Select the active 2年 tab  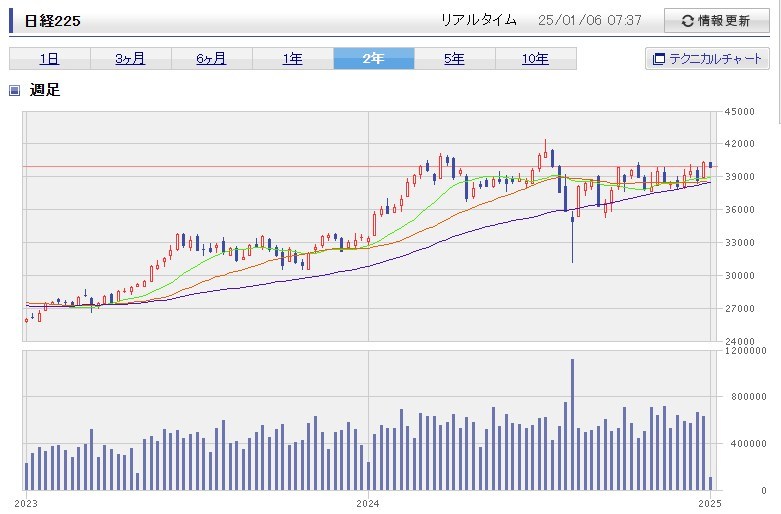click(x=373, y=59)
